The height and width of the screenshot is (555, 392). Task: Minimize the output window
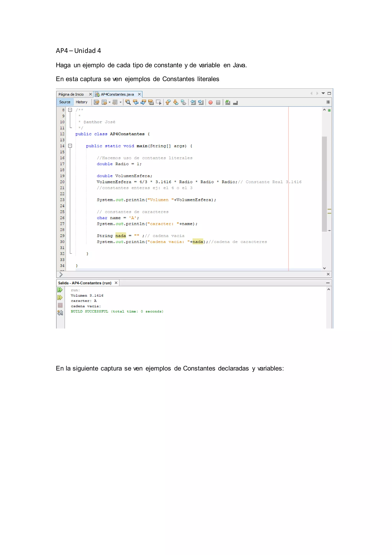[328, 283]
